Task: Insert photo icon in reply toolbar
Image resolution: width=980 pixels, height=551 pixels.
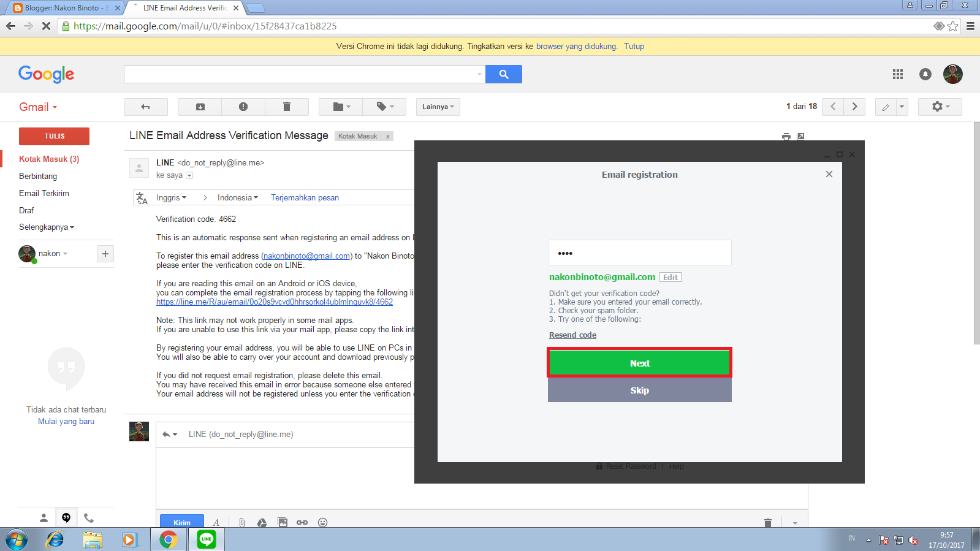Action: click(x=283, y=522)
